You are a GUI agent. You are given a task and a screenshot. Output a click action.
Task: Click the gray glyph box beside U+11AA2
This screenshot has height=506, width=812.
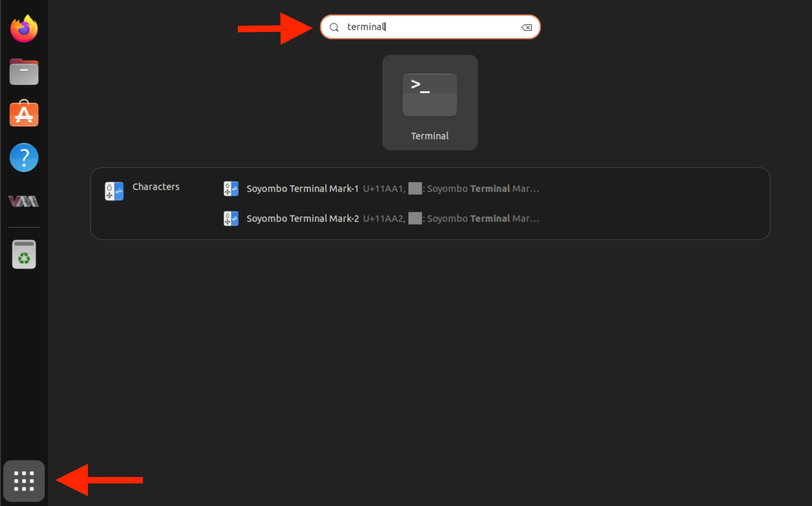point(415,218)
